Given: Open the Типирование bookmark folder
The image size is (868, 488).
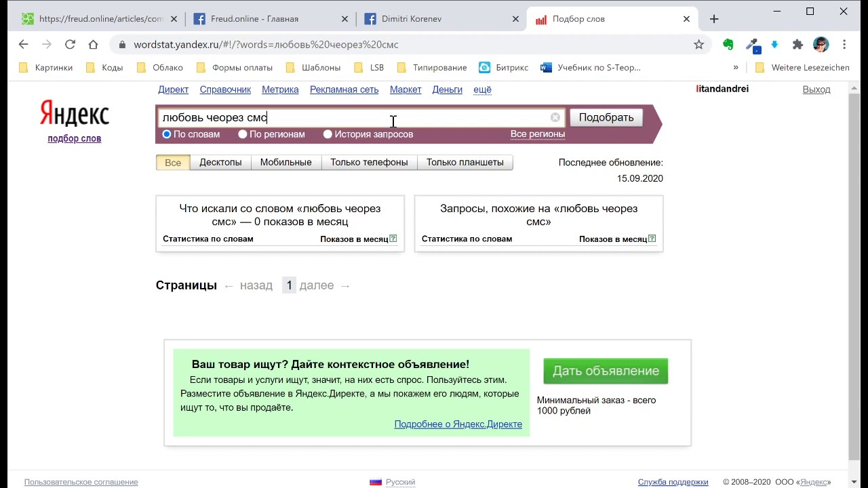Looking at the screenshot, I should (432, 67).
